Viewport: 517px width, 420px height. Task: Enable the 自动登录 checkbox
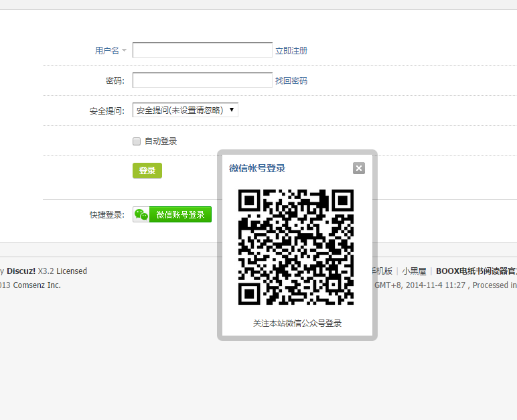(137, 141)
